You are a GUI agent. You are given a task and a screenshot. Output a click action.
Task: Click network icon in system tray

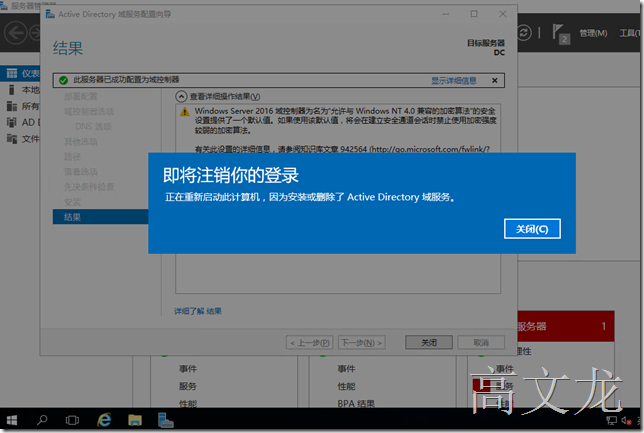[x=612, y=420]
